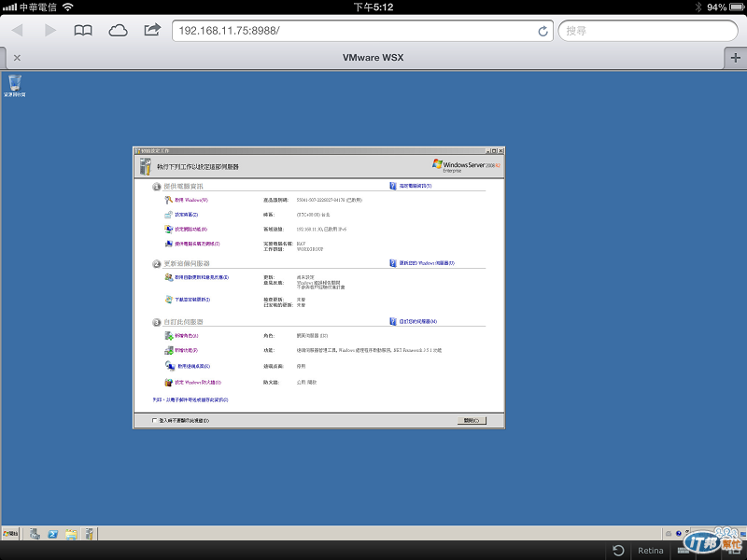Open Enable Remote Desktop link
This screenshot has width=747, height=560.
tap(194, 366)
